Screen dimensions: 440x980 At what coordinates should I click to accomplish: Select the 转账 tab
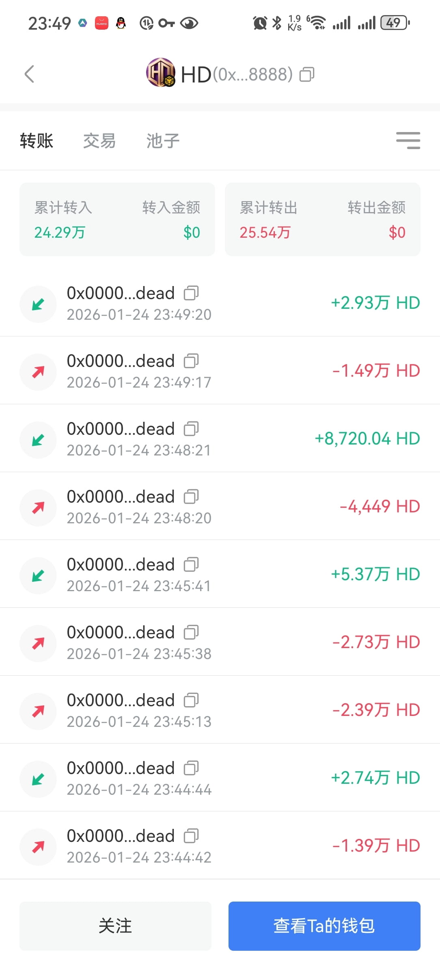37,141
